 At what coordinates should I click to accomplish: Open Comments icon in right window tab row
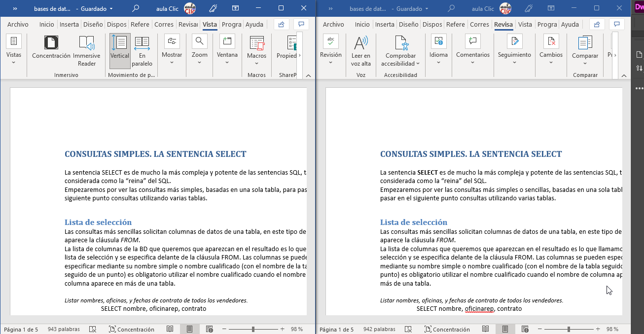617,24
